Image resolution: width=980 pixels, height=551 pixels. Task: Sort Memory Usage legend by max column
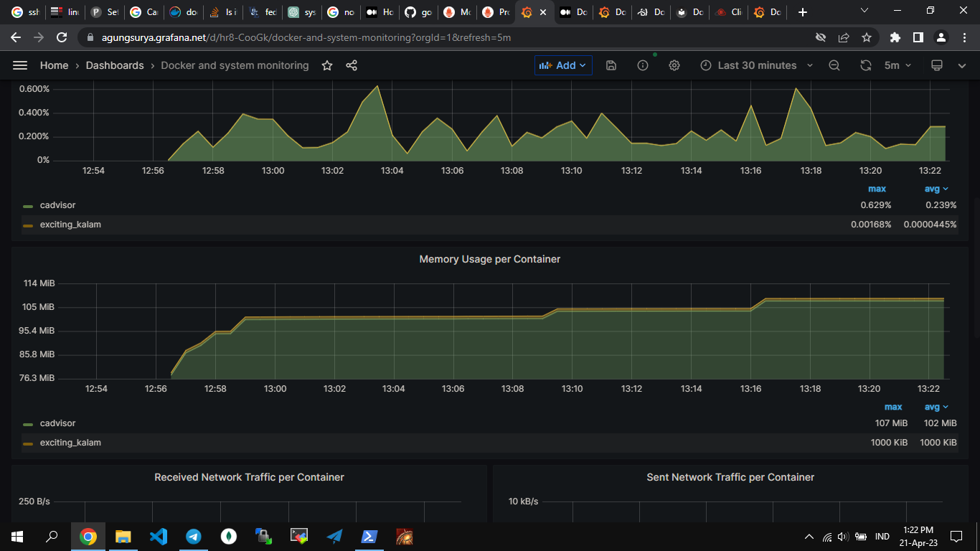[x=893, y=407]
